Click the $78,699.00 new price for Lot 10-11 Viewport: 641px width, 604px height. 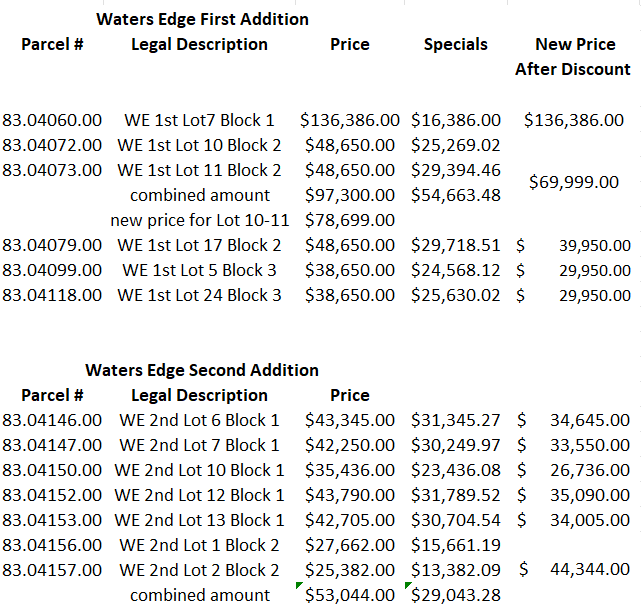click(x=350, y=220)
